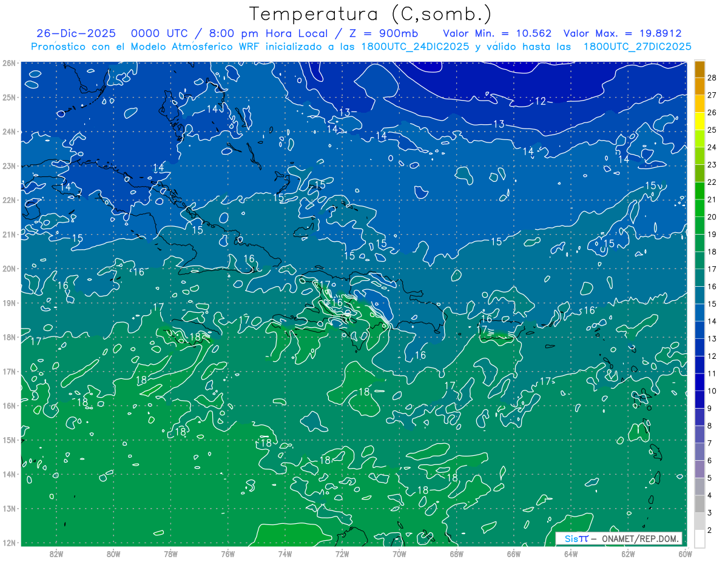728x562 pixels.
Task: Click the "14N" latitude axis label
Action: click(8, 474)
